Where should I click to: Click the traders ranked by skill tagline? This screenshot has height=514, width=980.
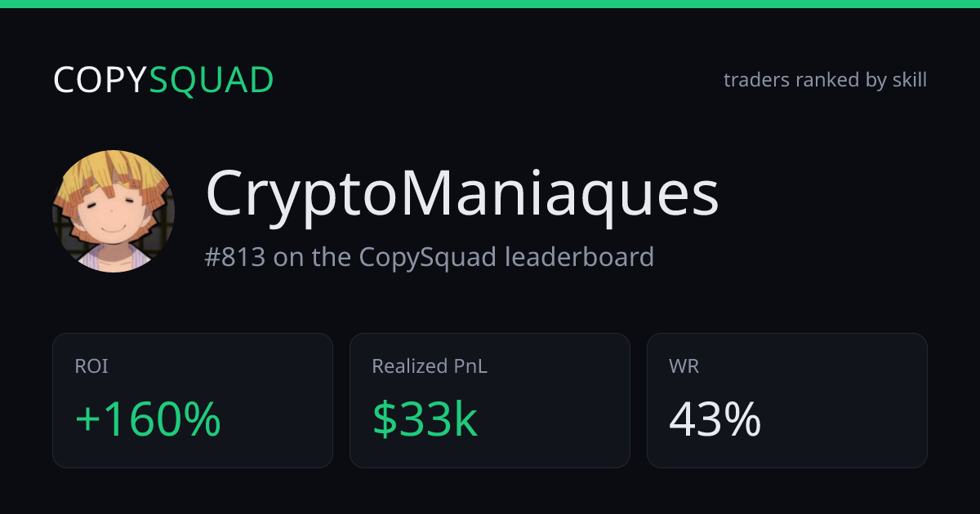pos(825,80)
